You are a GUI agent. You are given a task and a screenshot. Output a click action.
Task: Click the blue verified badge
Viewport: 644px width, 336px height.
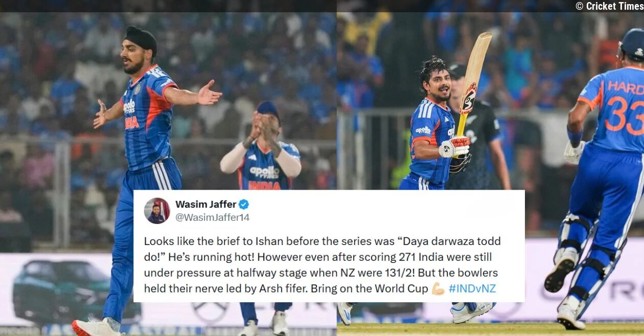click(244, 205)
